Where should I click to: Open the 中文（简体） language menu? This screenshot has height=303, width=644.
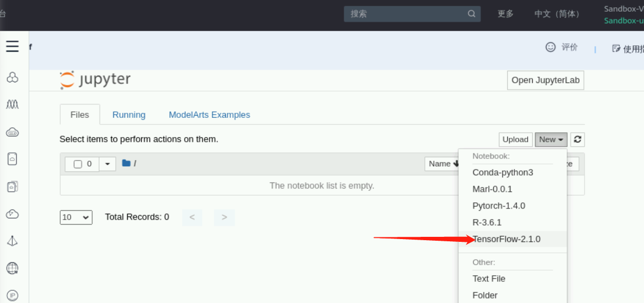click(x=557, y=13)
